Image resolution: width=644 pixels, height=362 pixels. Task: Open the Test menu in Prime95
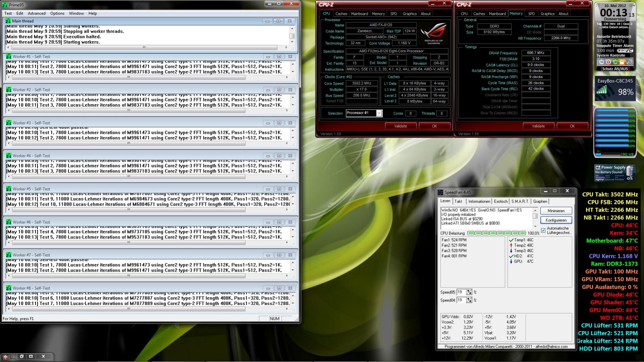(8, 13)
